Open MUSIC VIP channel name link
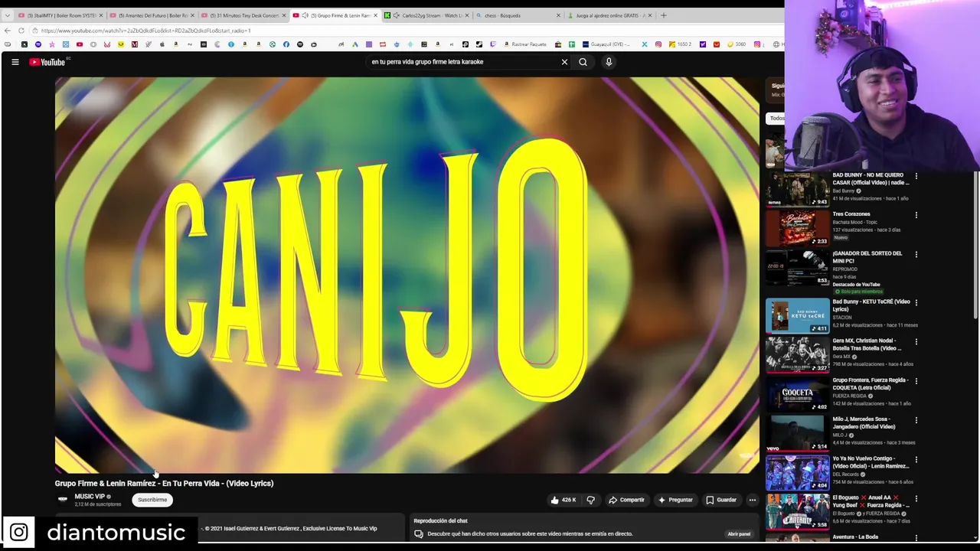This screenshot has height=551, width=980. (90, 497)
